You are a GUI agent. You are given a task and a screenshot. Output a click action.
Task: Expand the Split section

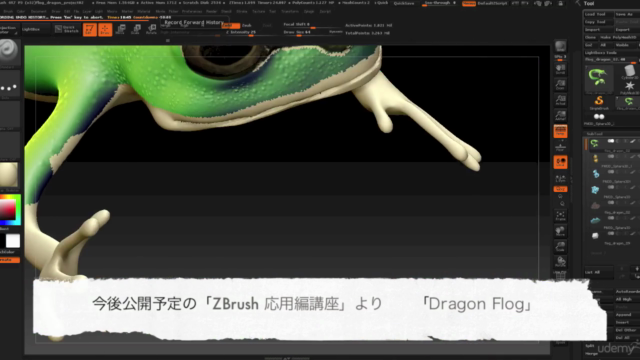(590, 346)
